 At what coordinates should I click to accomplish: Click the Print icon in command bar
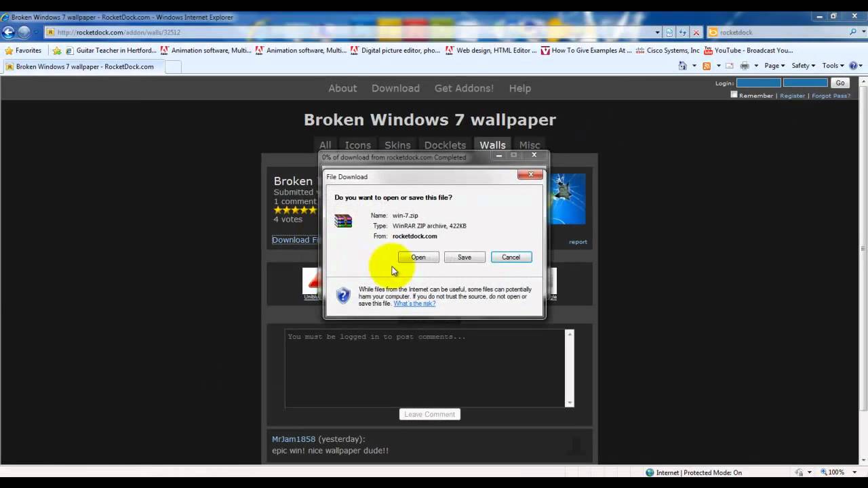pyautogui.click(x=745, y=66)
